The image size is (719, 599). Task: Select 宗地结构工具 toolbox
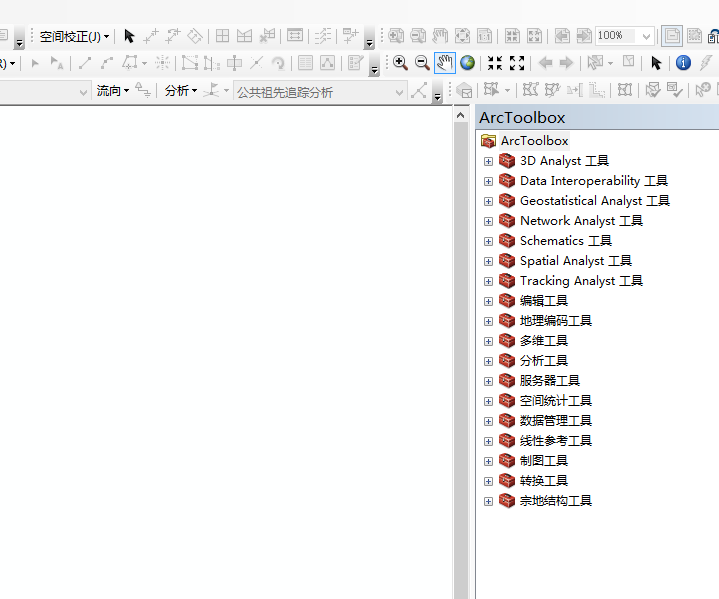[556, 501]
